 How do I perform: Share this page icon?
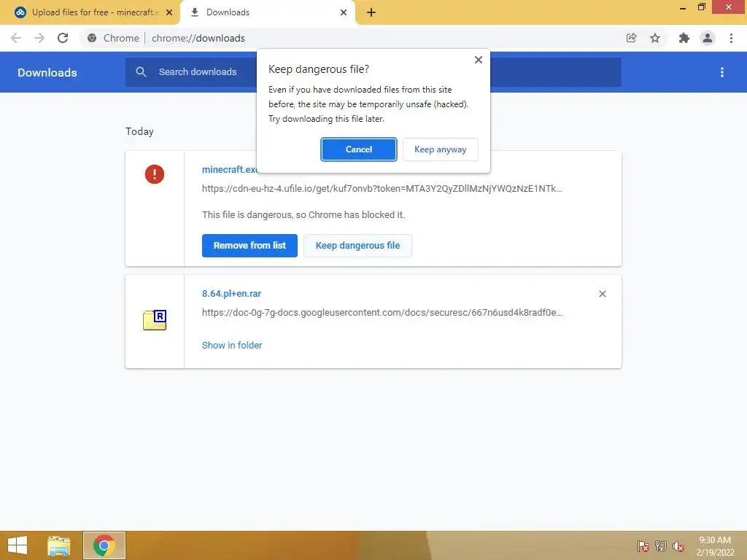(632, 38)
